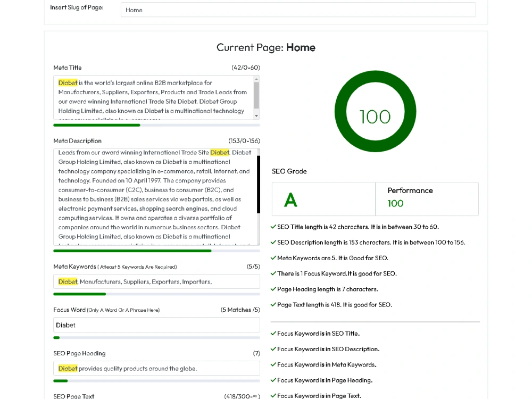Viewport: 532px width, 399px height.
Task: Click the 'SEO Title length is 42 characters' text
Action: 358,227
